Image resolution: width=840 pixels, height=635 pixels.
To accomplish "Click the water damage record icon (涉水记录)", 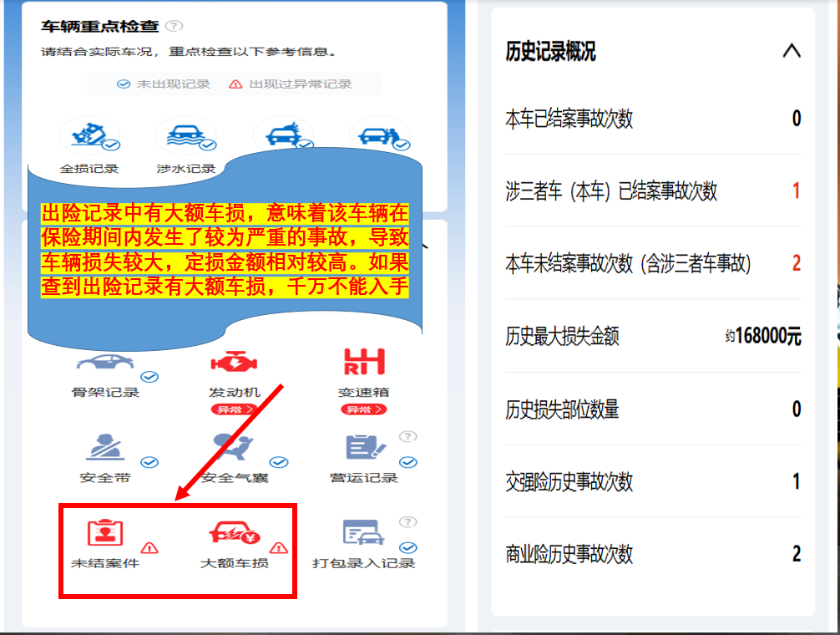I will (x=186, y=136).
